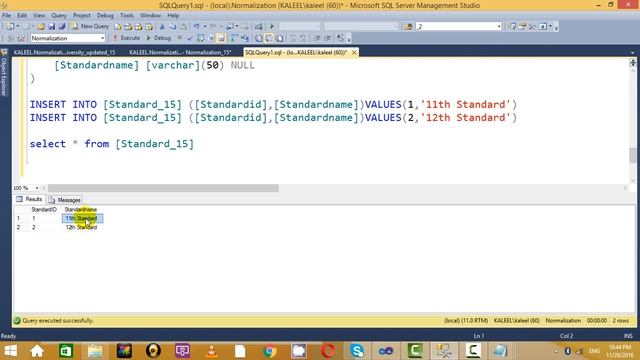Click the green Start play icon

[272, 27]
